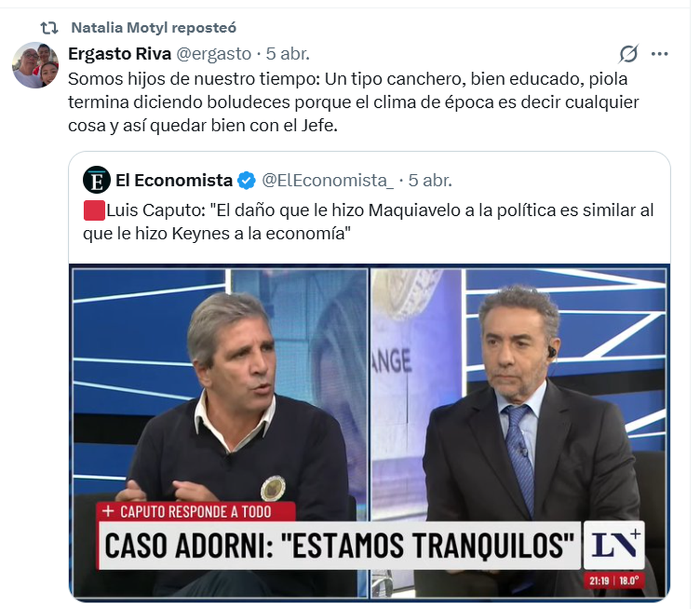Open the Caputo interview video thumbnail
Viewport: 700px width, 609px height.
[369, 433]
